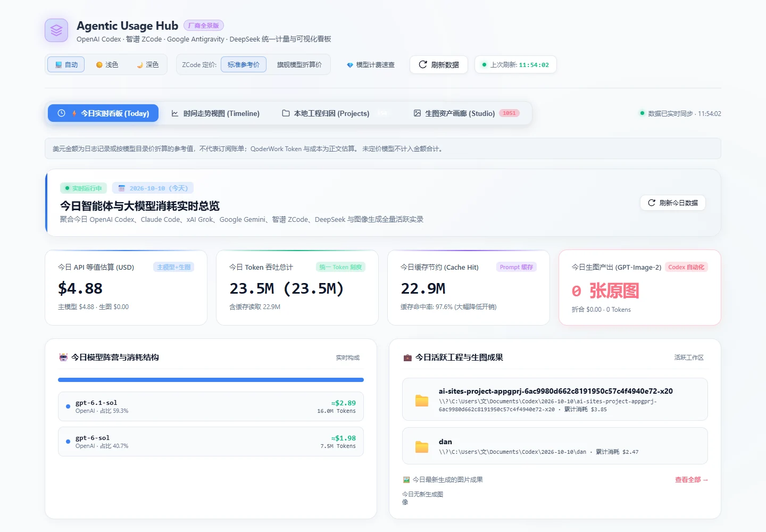The image size is (766, 532).
Task: Open 今日实时看板 (Today) tab
Action: (103, 113)
